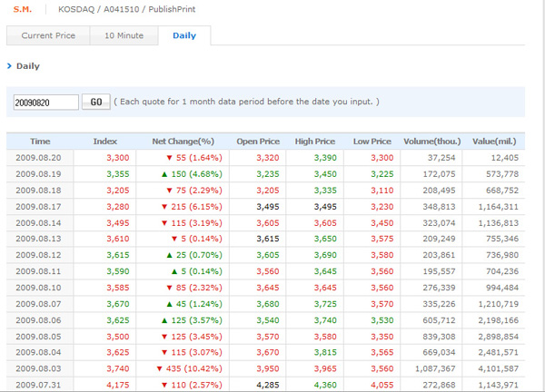Select the 2009.08.05 date cell
545x392 pixels.
coord(38,337)
